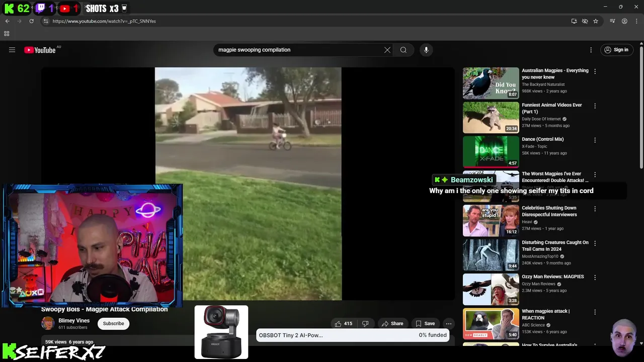Reload the page with the refresh icon

click(x=31, y=21)
